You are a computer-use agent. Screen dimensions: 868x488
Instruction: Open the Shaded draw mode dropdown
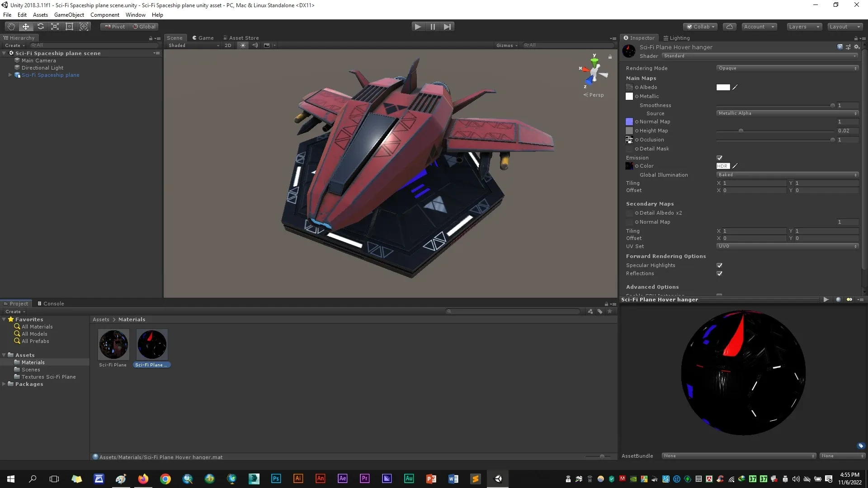[193, 45]
